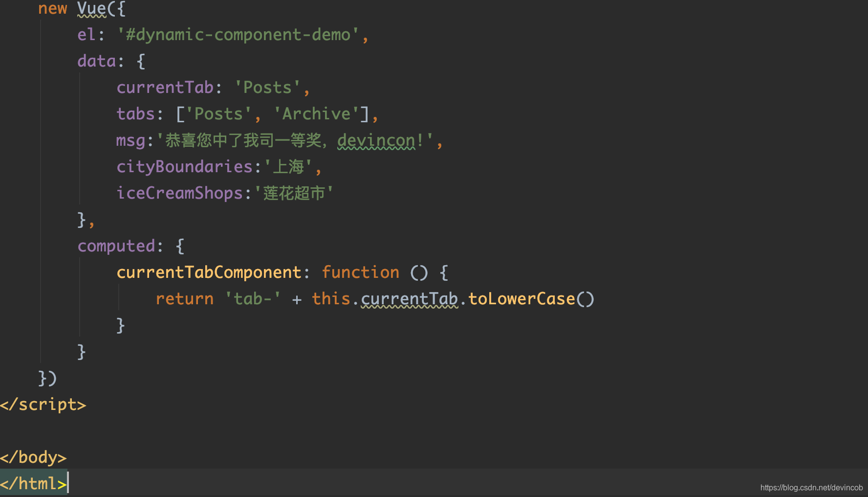The height and width of the screenshot is (497, 868).
Task: Click the closing </body> tag
Action: coord(33,457)
